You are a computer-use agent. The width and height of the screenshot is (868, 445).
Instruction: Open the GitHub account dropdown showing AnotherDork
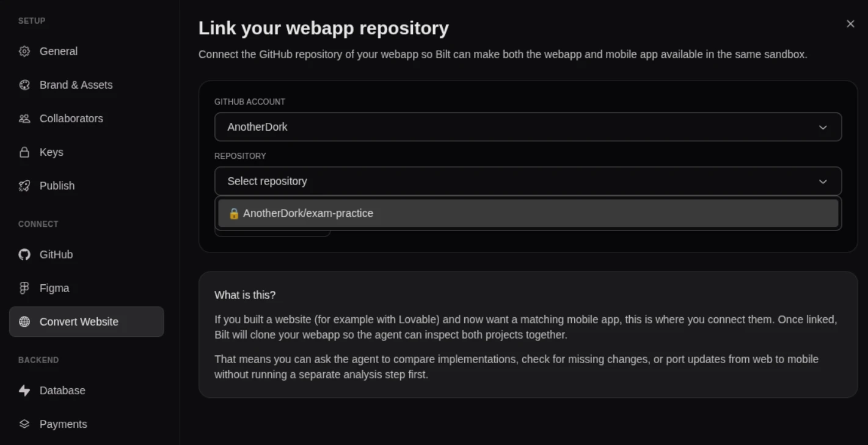(528, 127)
